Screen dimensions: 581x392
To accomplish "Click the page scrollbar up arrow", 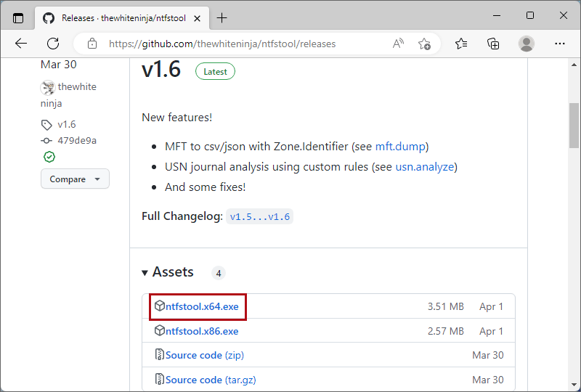I will (x=574, y=65).
